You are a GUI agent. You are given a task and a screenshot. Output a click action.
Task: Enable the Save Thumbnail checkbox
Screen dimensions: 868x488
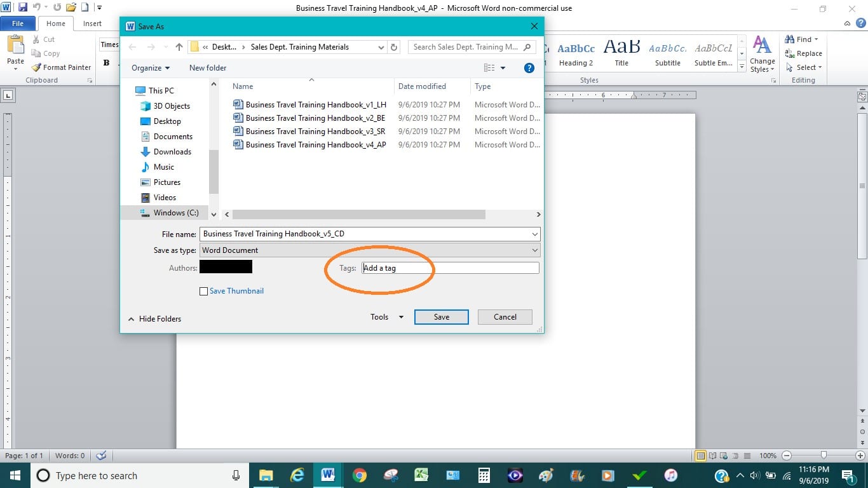pyautogui.click(x=204, y=291)
